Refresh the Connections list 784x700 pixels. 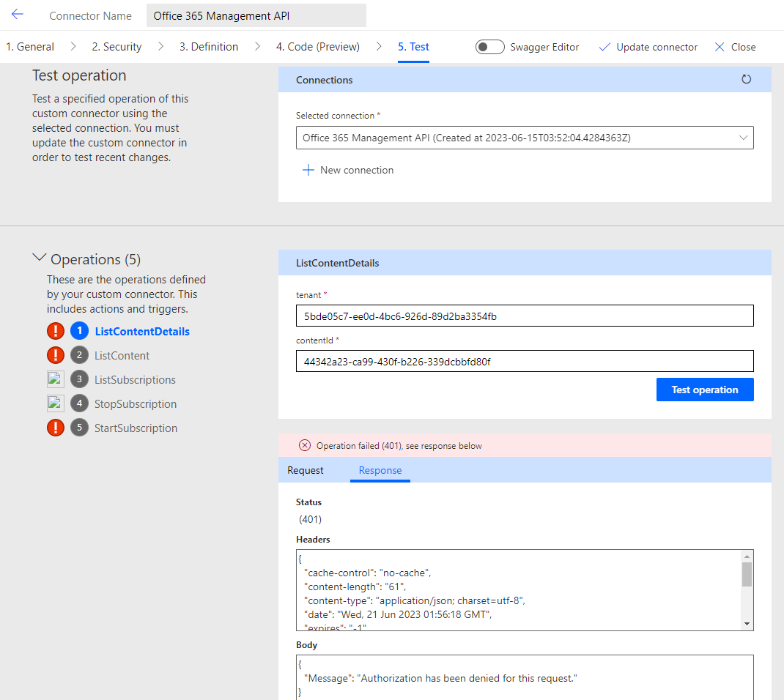coord(746,78)
